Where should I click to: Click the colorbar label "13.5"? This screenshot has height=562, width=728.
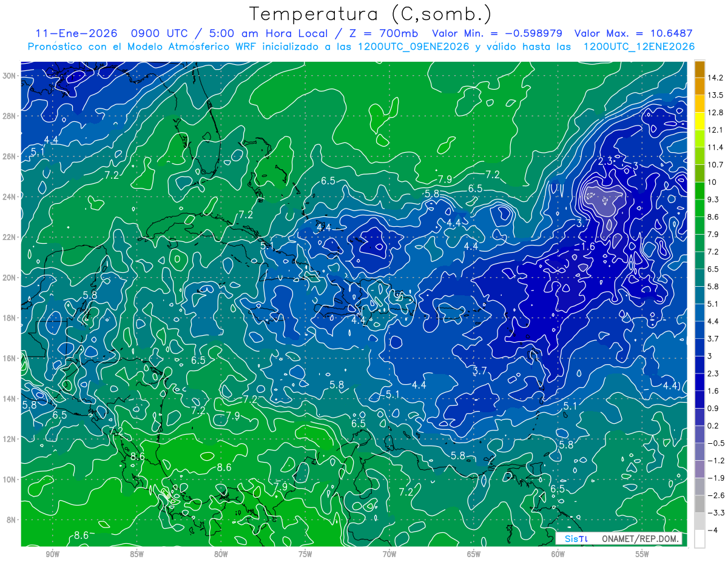[715, 95]
